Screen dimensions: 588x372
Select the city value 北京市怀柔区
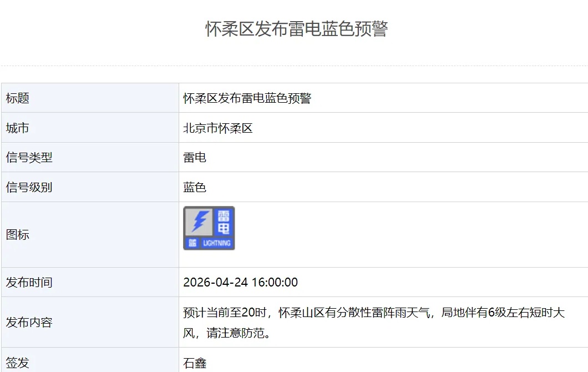pyautogui.click(x=220, y=128)
